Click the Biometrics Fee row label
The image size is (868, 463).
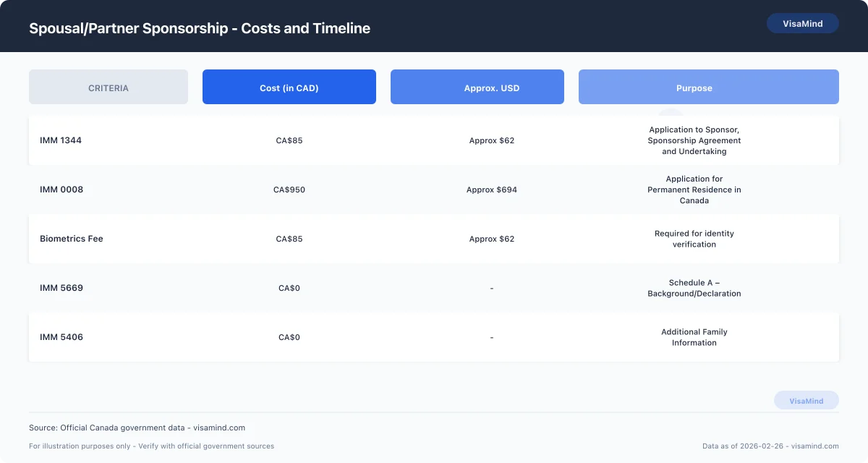tap(72, 239)
